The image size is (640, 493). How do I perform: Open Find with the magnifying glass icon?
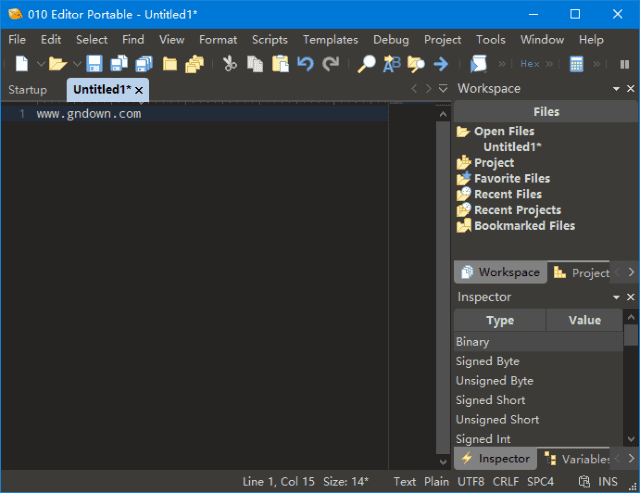coord(367,64)
